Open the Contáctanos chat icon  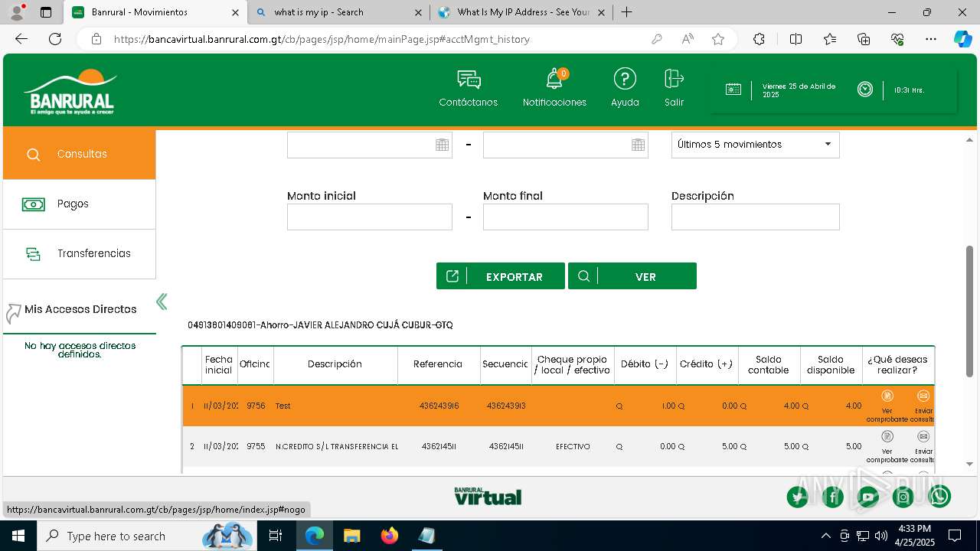point(469,80)
